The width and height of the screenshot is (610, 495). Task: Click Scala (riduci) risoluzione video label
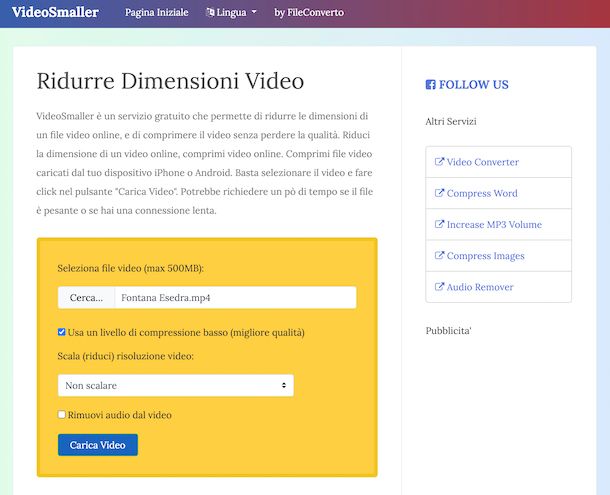[x=125, y=356]
